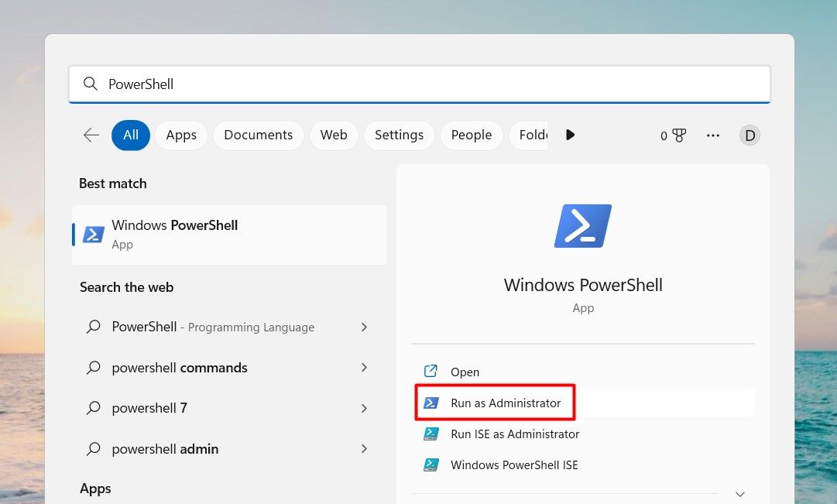
Task: Click the PowerShell icon beside Run as Administrator
Action: [x=431, y=403]
